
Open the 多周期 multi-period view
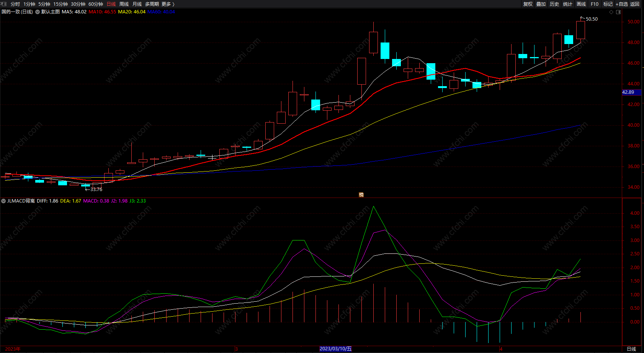point(152,4)
